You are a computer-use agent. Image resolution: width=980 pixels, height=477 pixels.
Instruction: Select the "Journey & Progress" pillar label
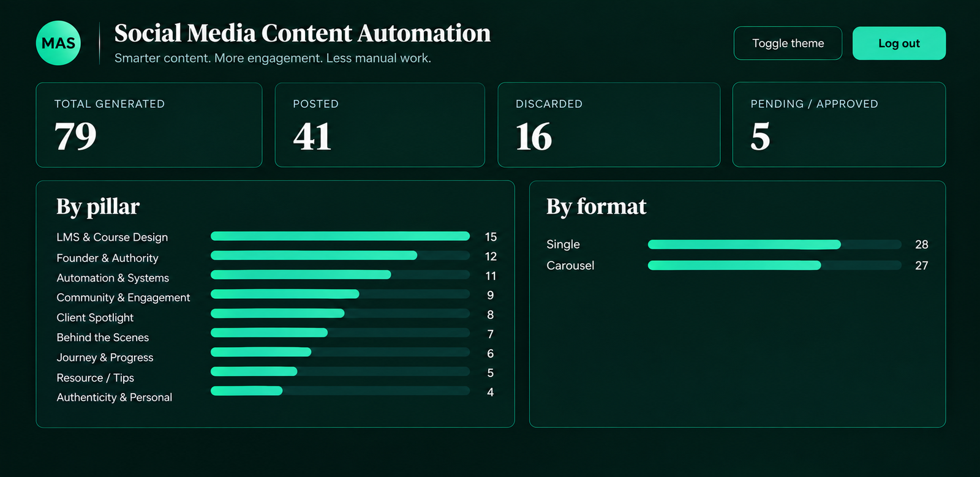105,358
